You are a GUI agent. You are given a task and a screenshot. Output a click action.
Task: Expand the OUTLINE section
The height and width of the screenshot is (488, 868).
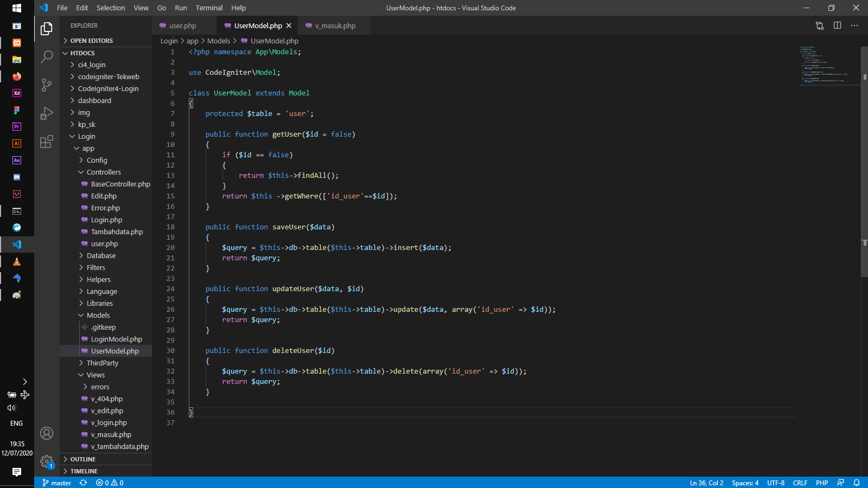point(106,459)
